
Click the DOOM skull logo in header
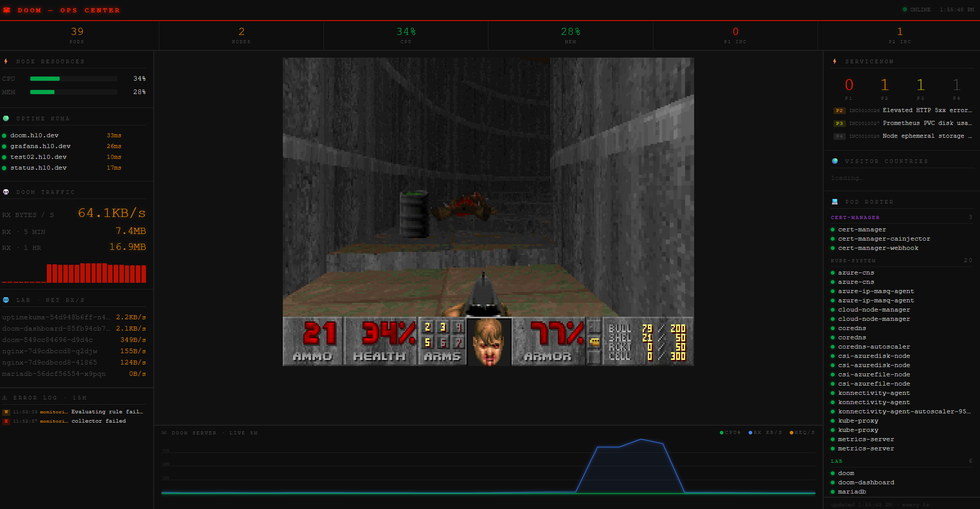(x=7, y=10)
